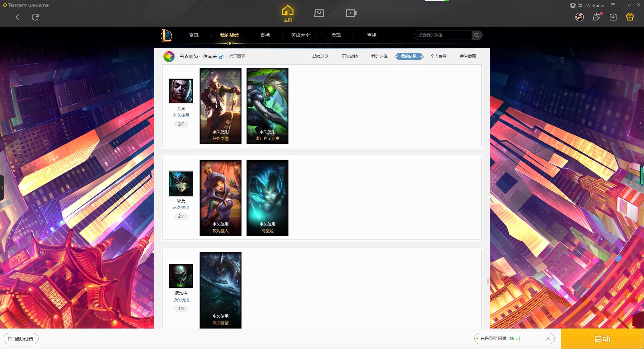The width and height of the screenshot is (644, 349).
Task: Click the 永久使用 label under 艾克
Action: 181,115
